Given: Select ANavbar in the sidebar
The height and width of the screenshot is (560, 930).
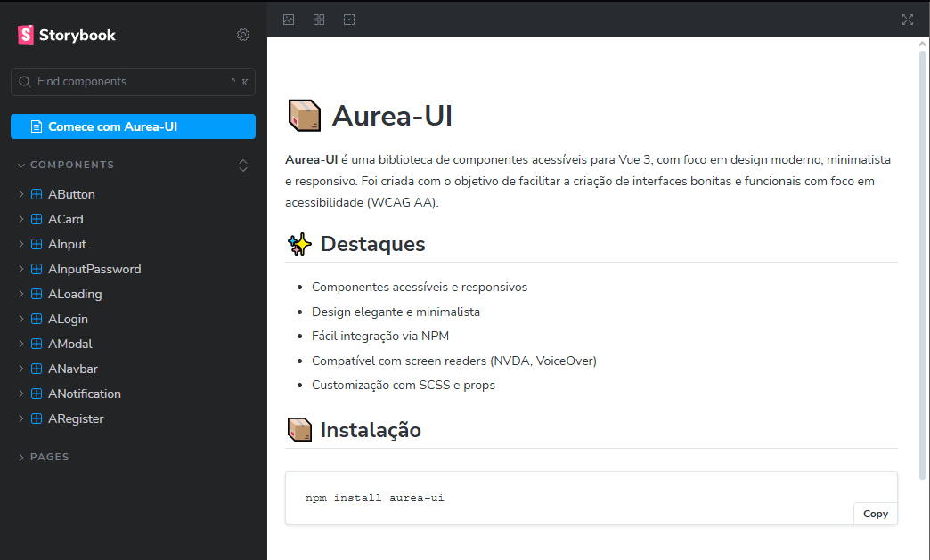Looking at the screenshot, I should click(73, 369).
